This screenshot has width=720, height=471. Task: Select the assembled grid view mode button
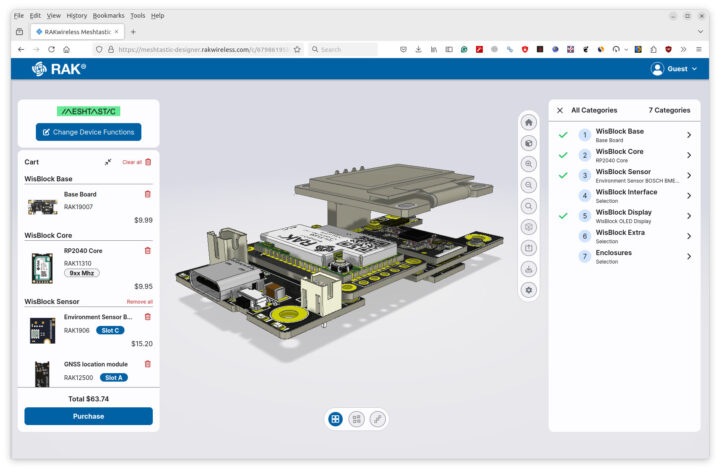coord(335,420)
